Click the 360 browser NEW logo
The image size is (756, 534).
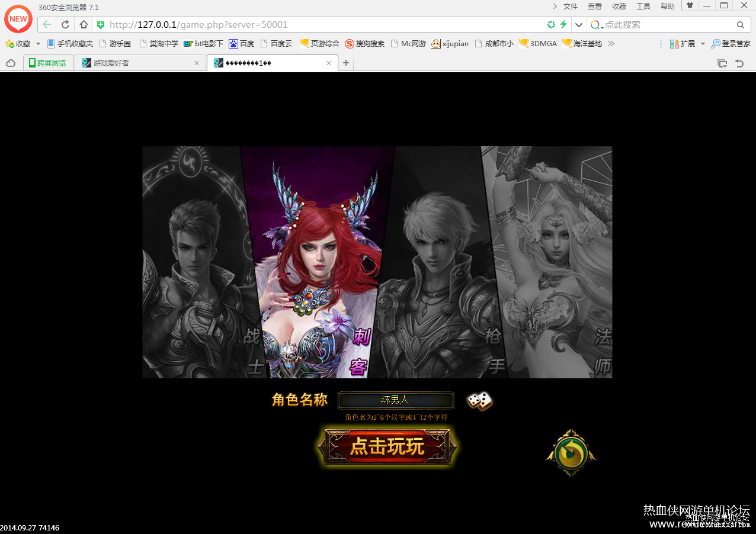pyautogui.click(x=18, y=19)
